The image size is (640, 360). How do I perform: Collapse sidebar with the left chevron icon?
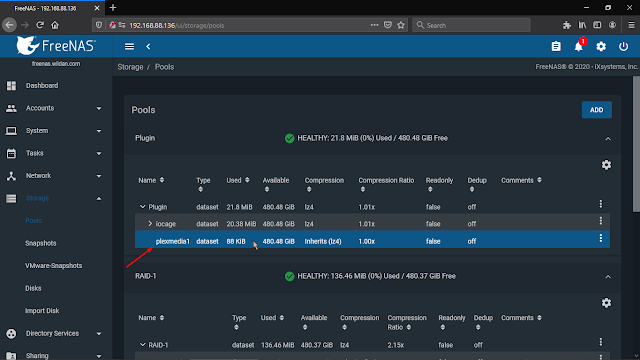point(148,47)
